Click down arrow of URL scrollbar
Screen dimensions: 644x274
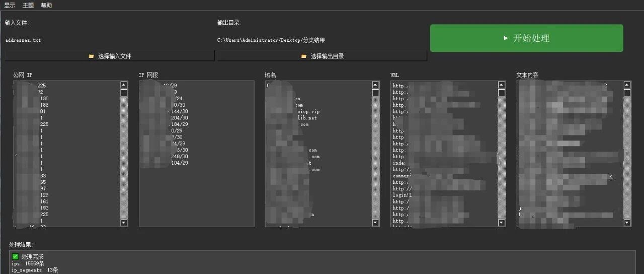pos(502,222)
